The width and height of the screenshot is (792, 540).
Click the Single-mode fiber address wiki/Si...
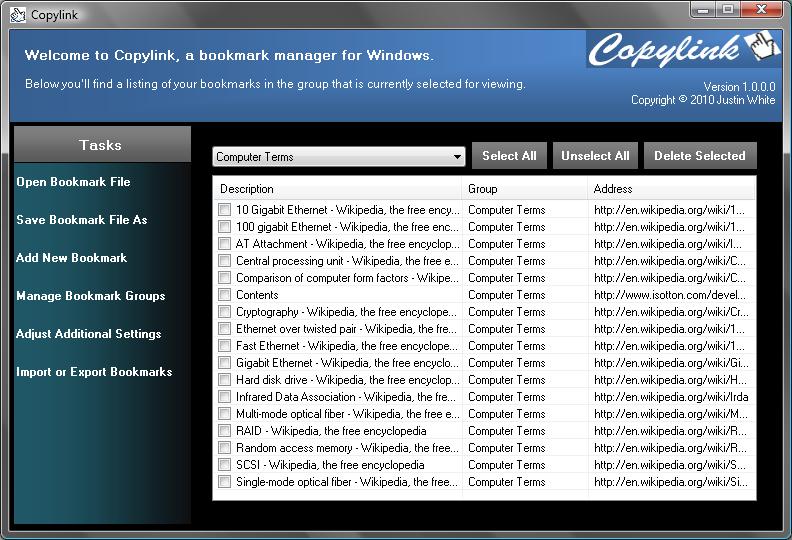(671, 482)
